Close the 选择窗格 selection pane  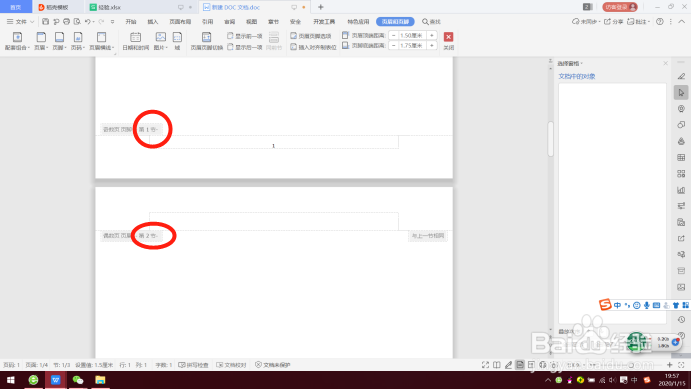click(666, 64)
